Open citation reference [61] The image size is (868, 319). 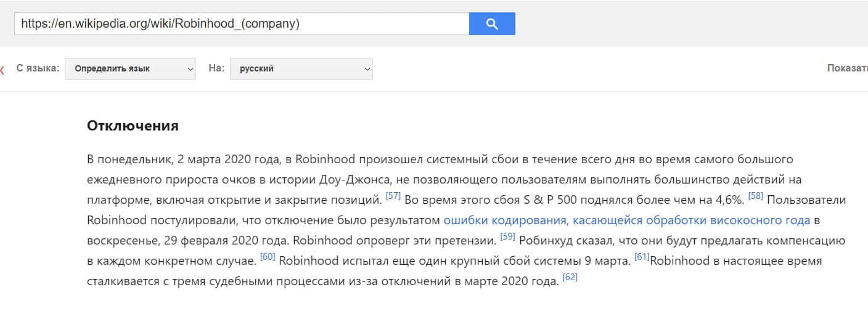pyautogui.click(x=642, y=257)
